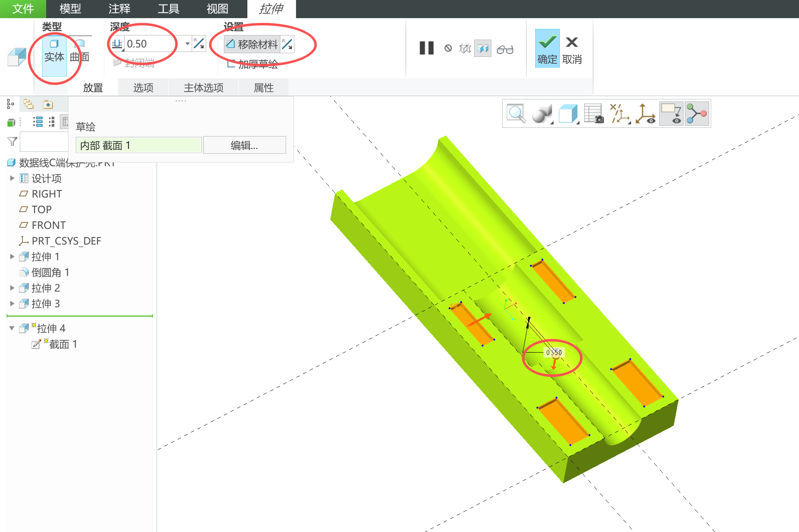The width and height of the screenshot is (799, 532).
Task: Click the model tree filter funnel icon
Action: (x=12, y=141)
